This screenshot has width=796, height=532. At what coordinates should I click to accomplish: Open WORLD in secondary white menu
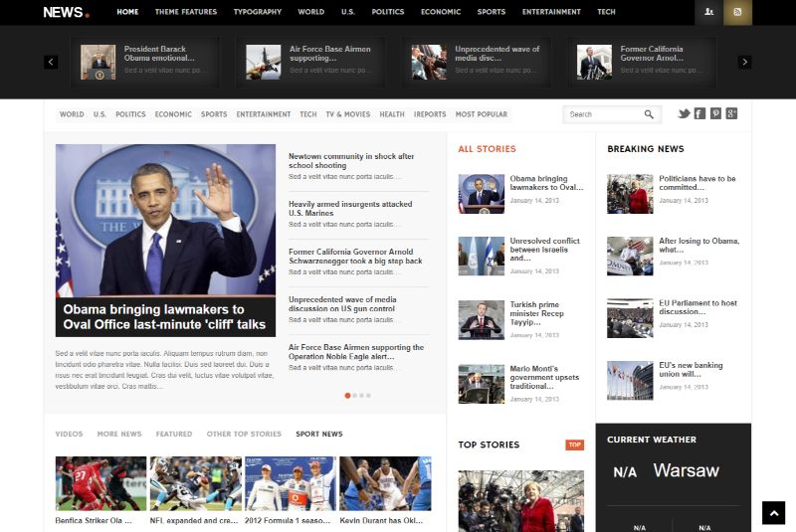pyautogui.click(x=72, y=114)
